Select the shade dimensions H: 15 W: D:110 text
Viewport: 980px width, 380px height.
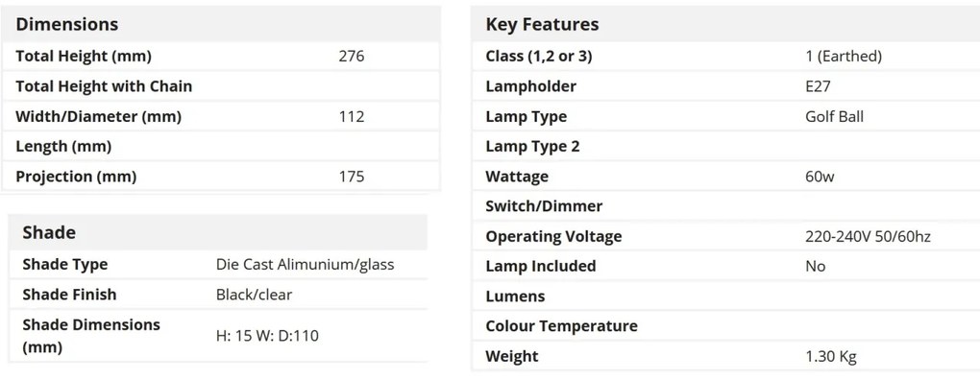click(267, 336)
